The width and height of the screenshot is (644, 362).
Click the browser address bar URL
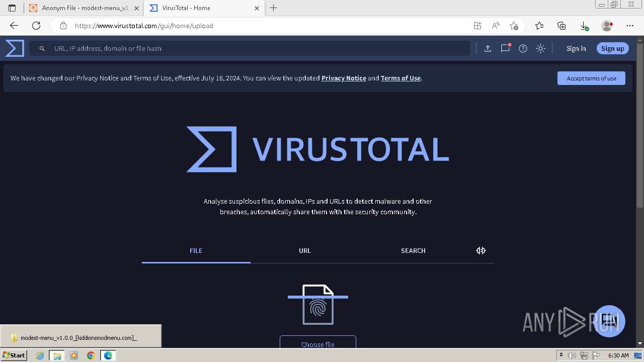(144, 26)
